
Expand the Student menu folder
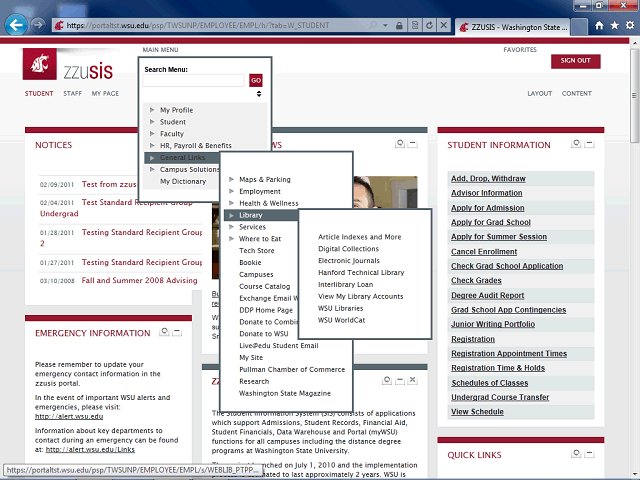[152, 122]
